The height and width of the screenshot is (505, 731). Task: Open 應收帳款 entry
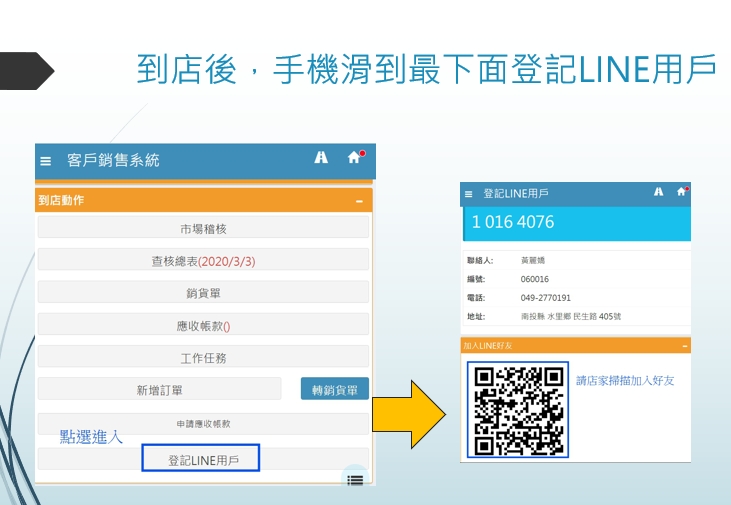(203, 326)
